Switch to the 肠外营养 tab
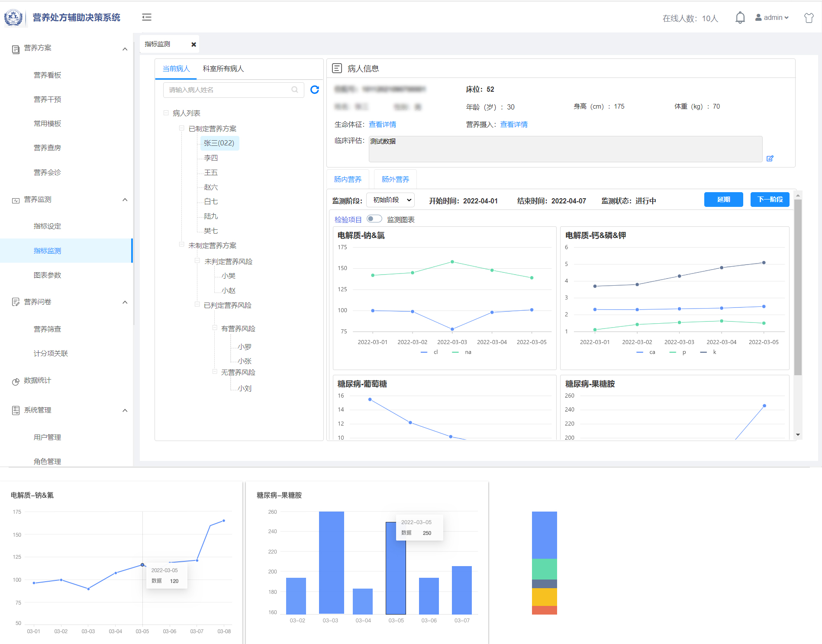 [x=395, y=179]
